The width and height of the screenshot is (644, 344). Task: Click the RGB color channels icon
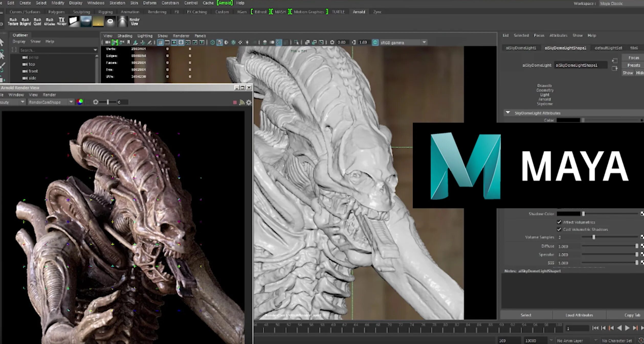click(x=80, y=102)
